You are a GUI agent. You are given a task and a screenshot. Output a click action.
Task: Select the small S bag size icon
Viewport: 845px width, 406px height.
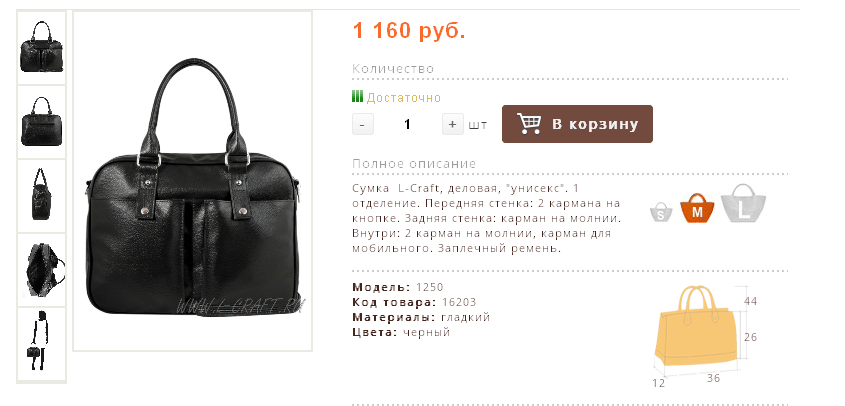(661, 212)
